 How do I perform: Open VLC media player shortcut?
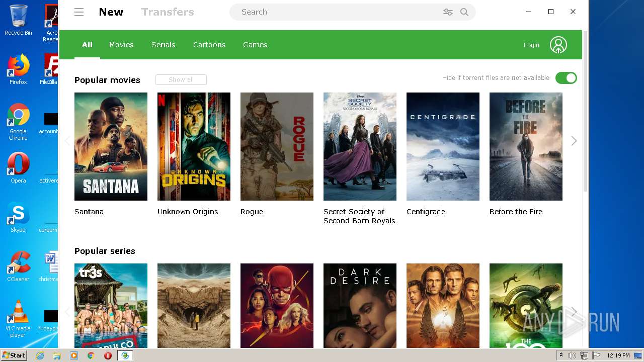click(x=18, y=319)
